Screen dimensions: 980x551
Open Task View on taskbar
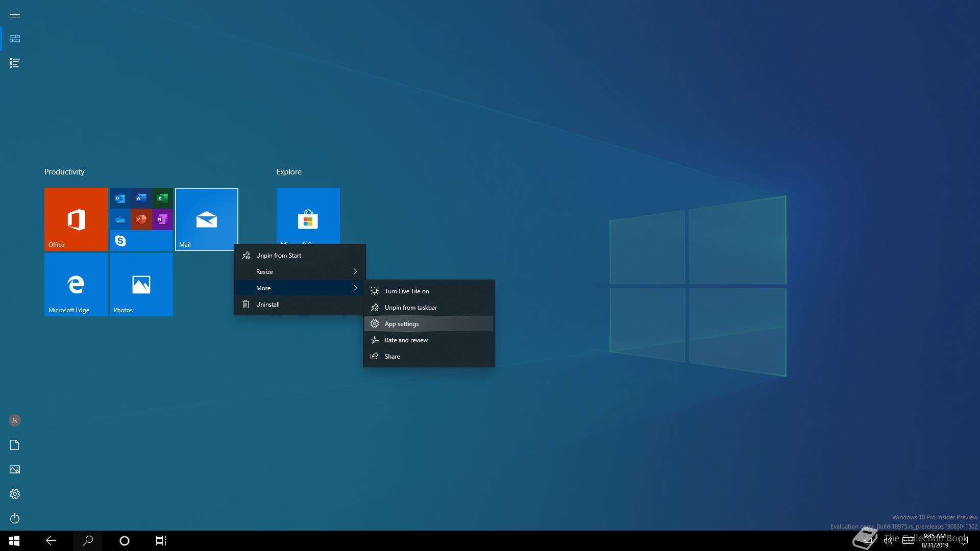[x=161, y=541]
